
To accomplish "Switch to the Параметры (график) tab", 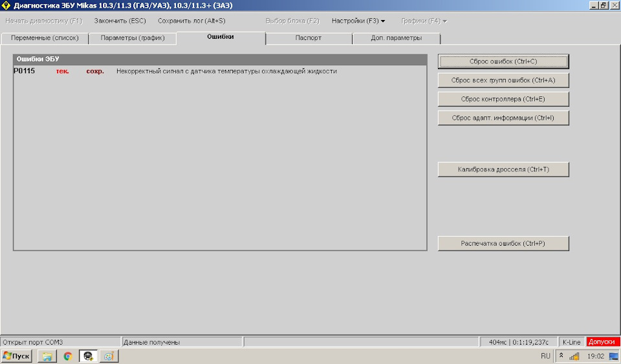I will [x=133, y=38].
